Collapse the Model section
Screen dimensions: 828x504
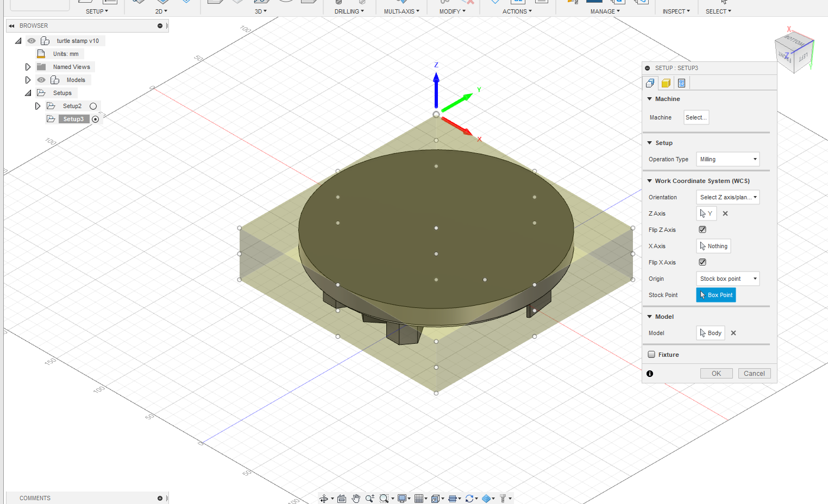(650, 317)
